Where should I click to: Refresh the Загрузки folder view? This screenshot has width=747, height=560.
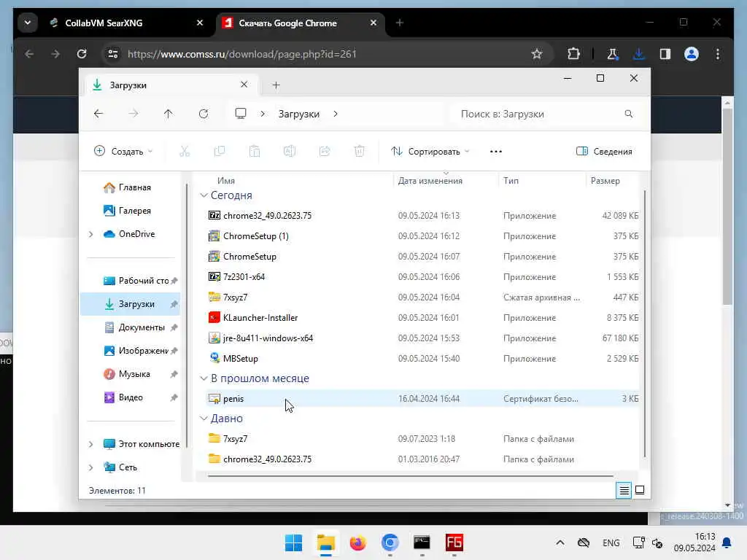[204, 114]
